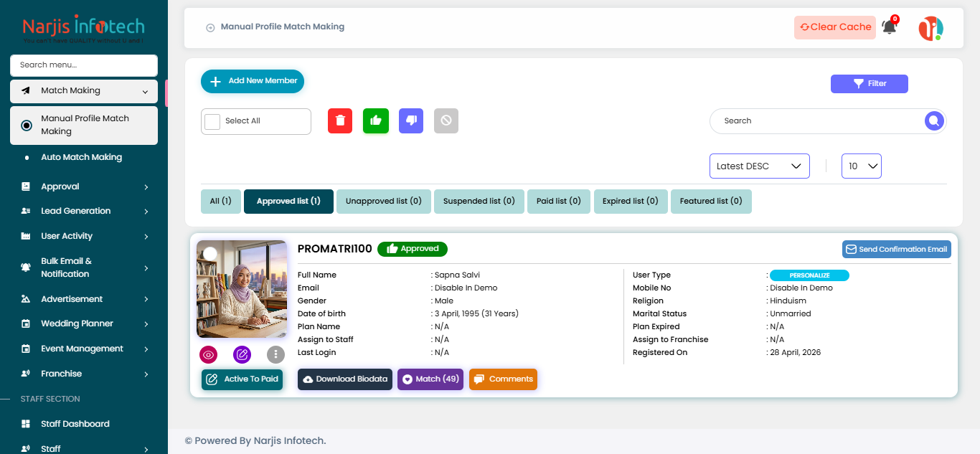The image size is (980, 454).
Task: Click the orange Comments button
Action: click(503, 379)
